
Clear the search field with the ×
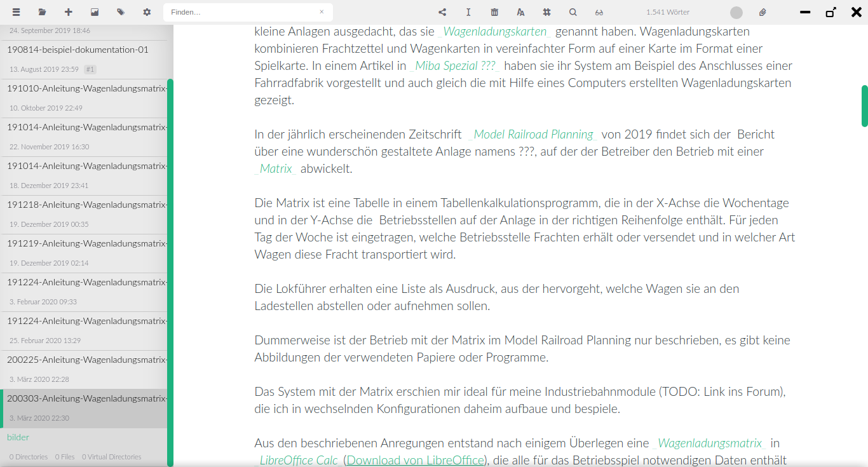[x=322, y=12]
